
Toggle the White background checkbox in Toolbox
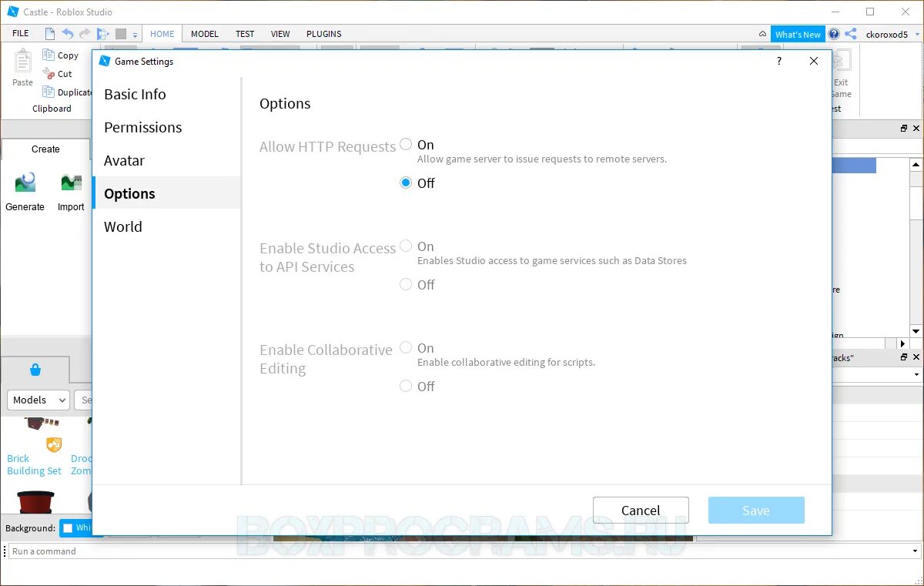[68, 528]
